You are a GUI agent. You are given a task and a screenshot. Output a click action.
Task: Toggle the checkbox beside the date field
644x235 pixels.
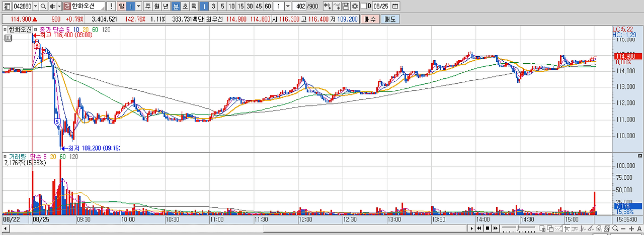(364, 6)
